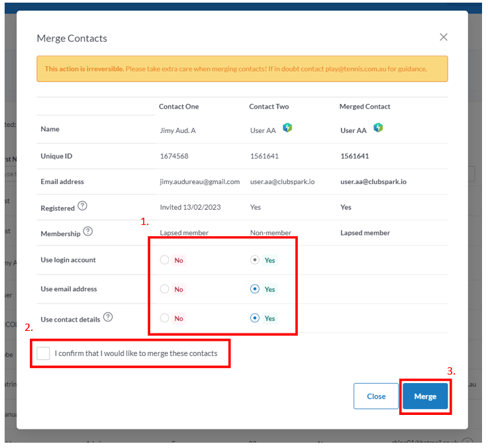Click Unique ID value 1674568

[x=174, y=156]
